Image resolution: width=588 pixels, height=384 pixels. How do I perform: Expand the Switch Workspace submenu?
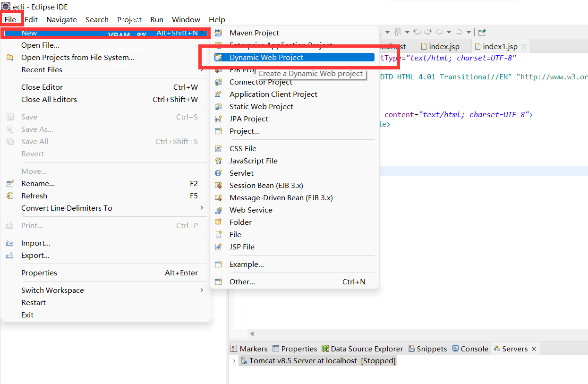(x=202, y=290)
